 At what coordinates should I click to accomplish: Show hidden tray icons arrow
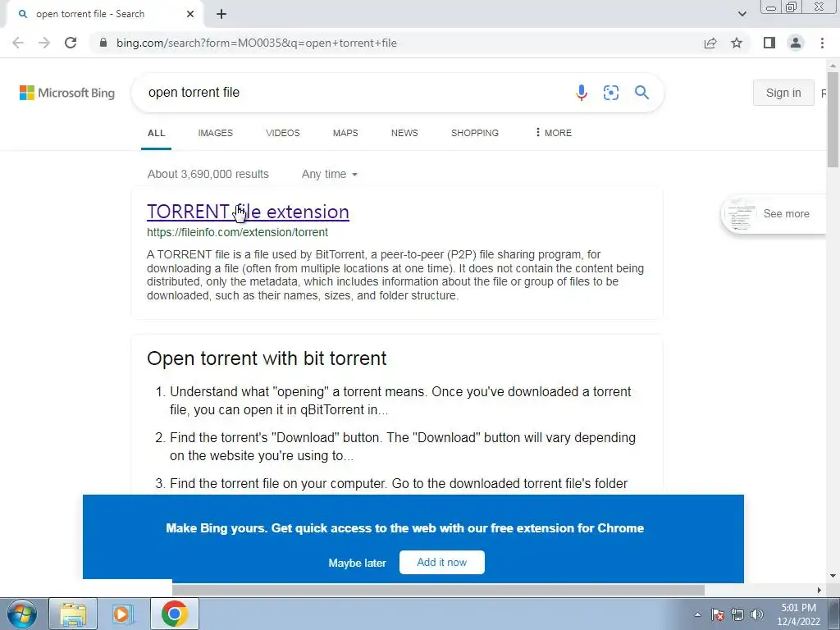tap(697, 614)
